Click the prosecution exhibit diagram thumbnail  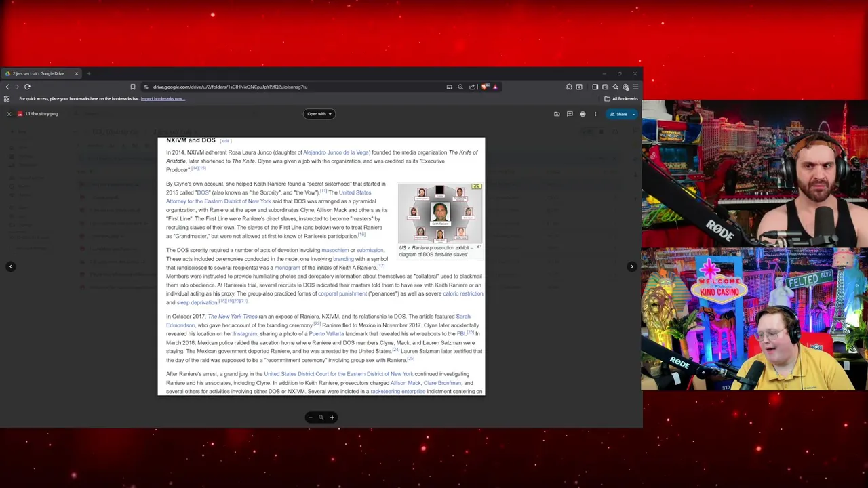click(440, 214)
